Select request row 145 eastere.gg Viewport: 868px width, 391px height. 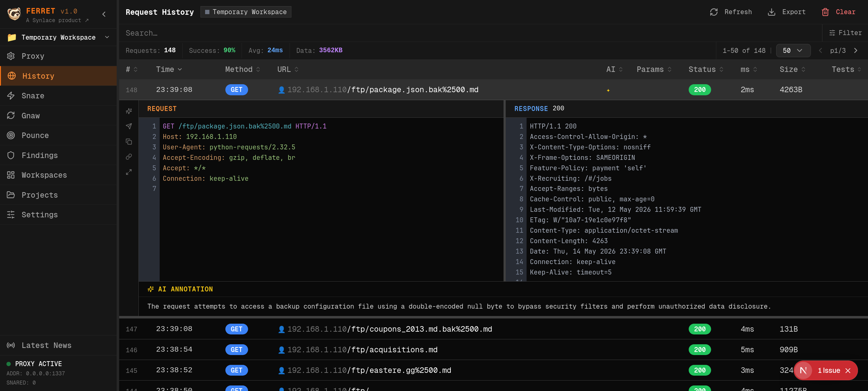coord(493,370)
